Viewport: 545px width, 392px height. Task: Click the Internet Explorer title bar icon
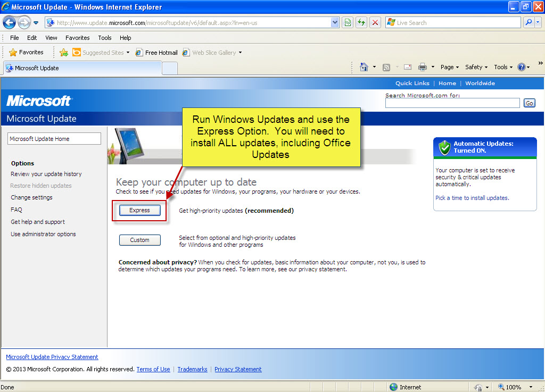click(5, 6)
